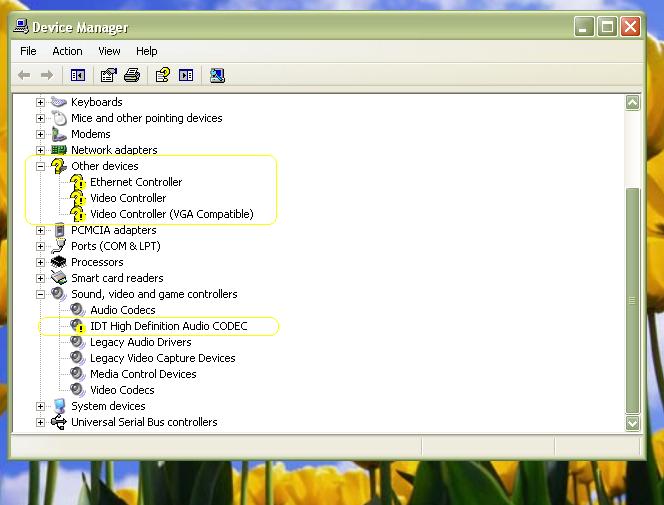The image size is (664, 505).
Task: Expand Mice and other pointing devices
Action: 40,118
